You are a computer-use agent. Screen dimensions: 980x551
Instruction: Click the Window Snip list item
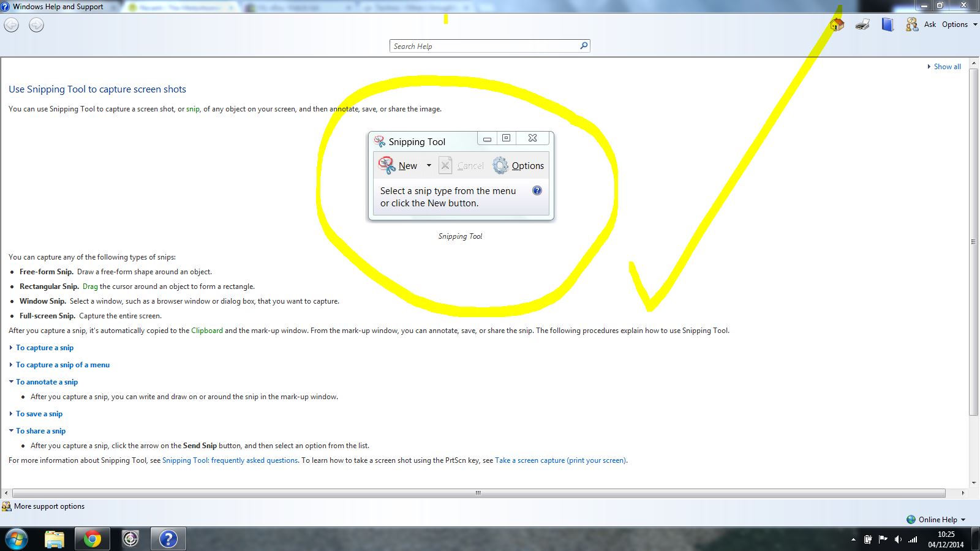[x=179, y=301]
